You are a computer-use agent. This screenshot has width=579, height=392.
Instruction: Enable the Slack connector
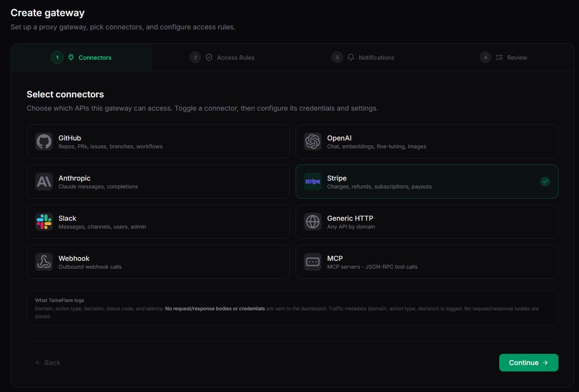[x=158, y=222]
